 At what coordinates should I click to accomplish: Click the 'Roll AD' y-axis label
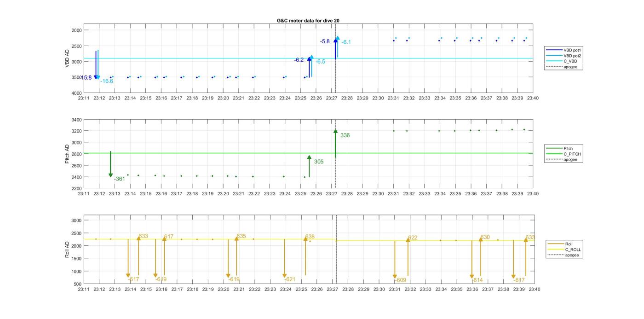pyautogui.click(x=67, y=249)
